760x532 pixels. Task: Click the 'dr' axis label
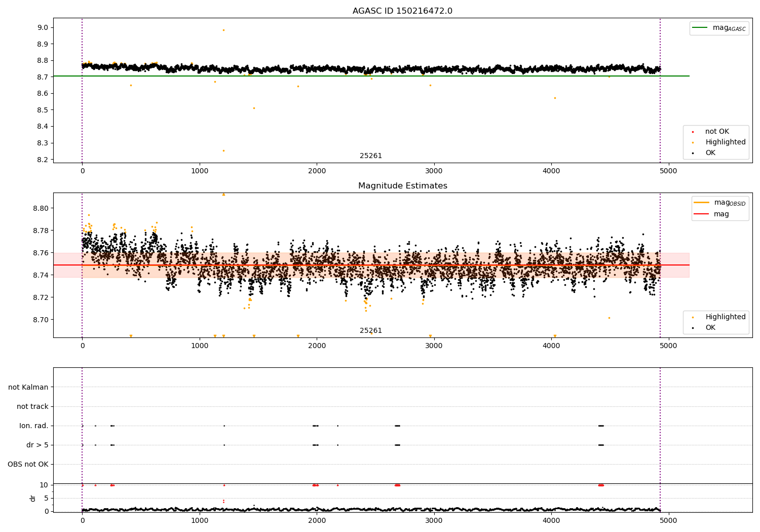tap(33, 498)
